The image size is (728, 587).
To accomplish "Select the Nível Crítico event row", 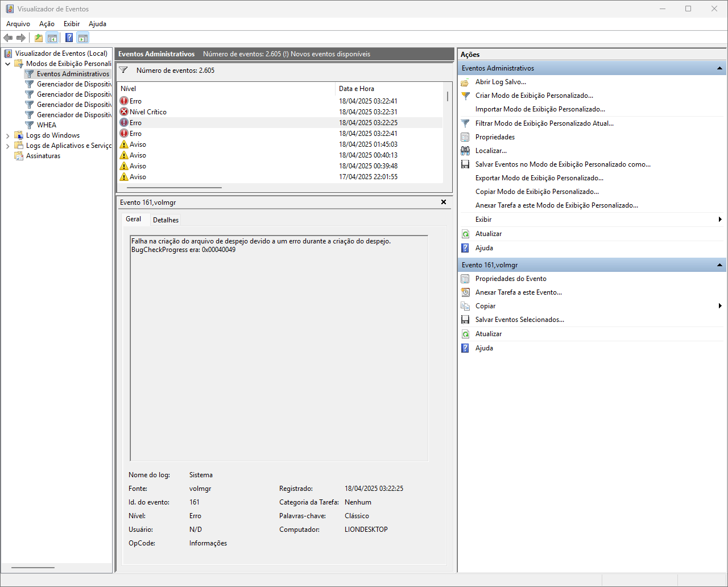I will pos(280,112).
